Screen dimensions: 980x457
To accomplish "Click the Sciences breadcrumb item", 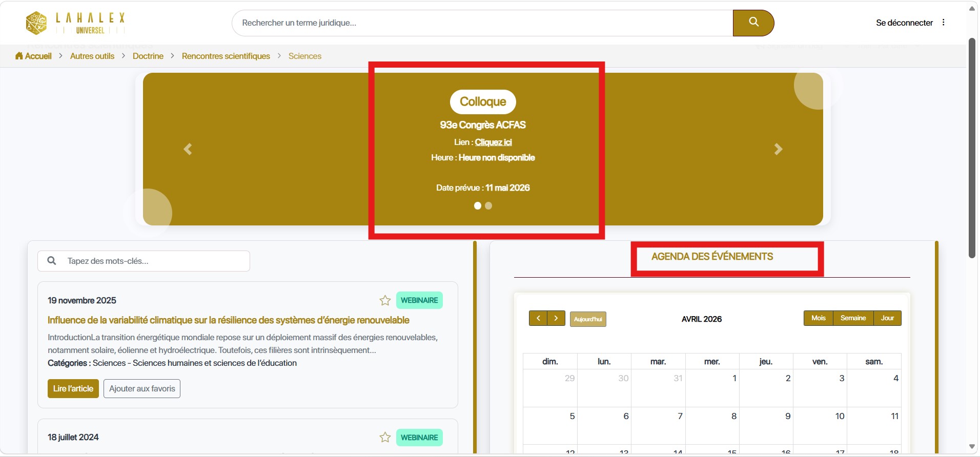I will tap(305, 56).
